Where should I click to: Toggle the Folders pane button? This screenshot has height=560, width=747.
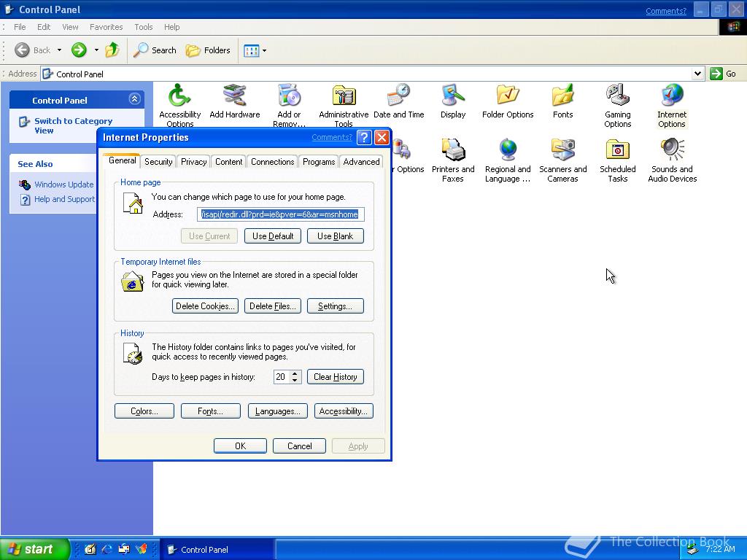(208, 50)
